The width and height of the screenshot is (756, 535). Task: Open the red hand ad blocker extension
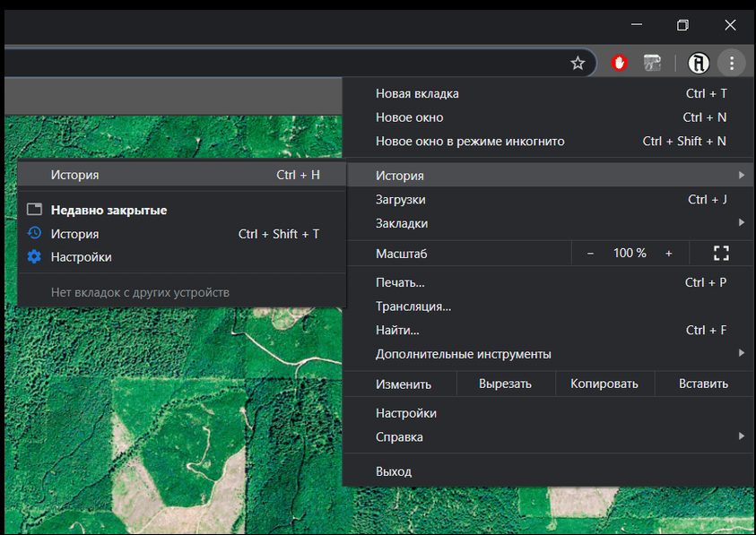pyautogui.click(x=619, y=63)
